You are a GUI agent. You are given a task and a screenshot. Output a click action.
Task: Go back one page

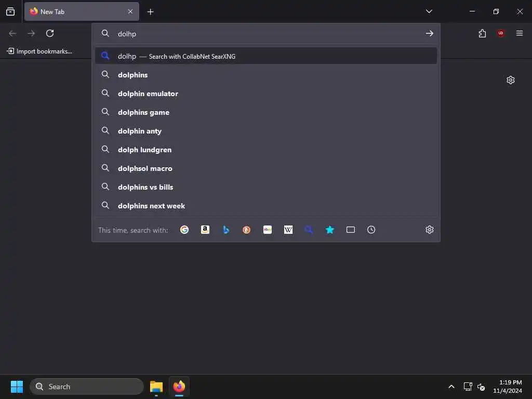coord(12,33)
